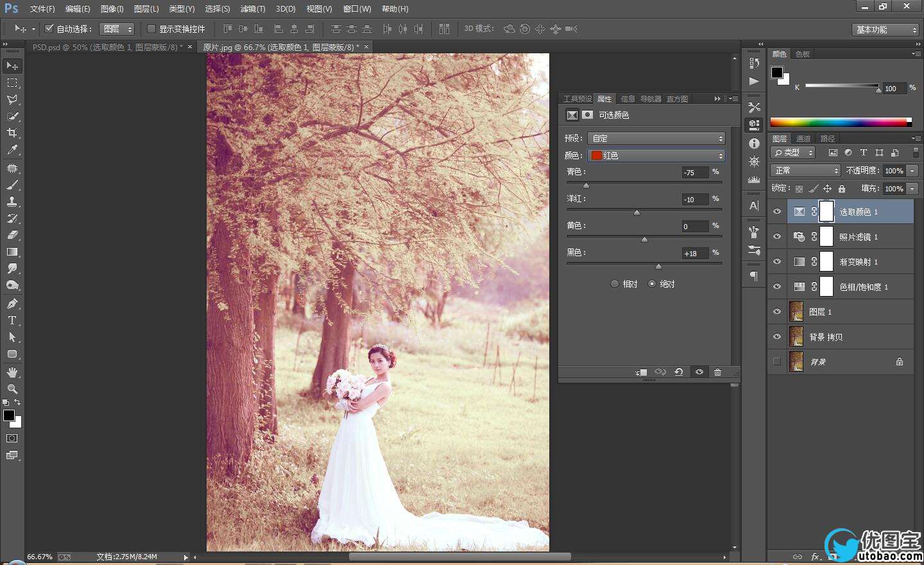Open the 预设 dropdown showing 自定
The image size is (924, 565).
click(656, 138)
